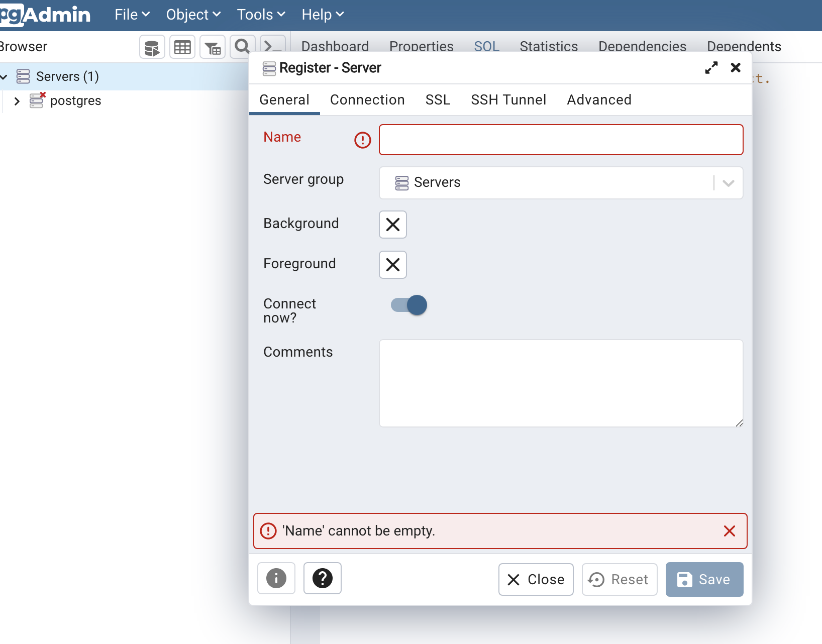Click the View Data table icon
The width and height of the screenshot is (822, 644).
point(182,48)
